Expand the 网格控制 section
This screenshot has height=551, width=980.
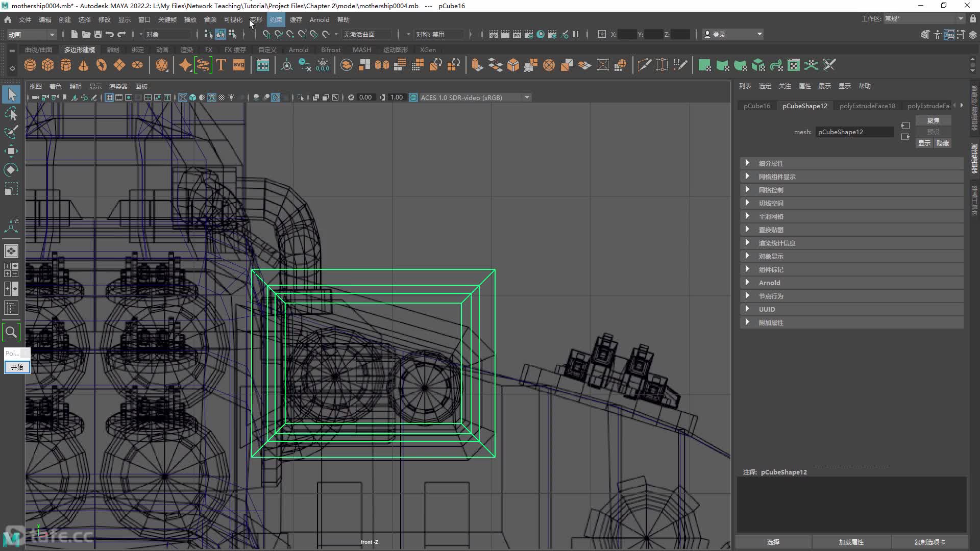tap(851, 190)
